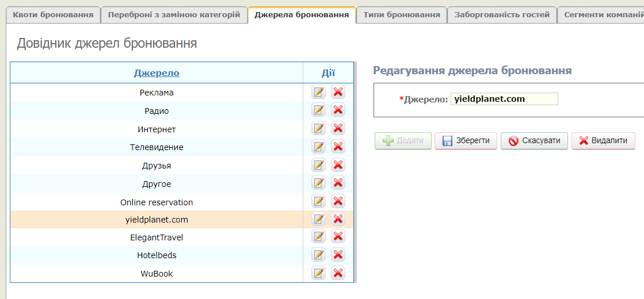Image resolution: width=644 pixels, height=299 pixels.
Task: Delete the Другое source row
Action: click(x=338, y=183)
